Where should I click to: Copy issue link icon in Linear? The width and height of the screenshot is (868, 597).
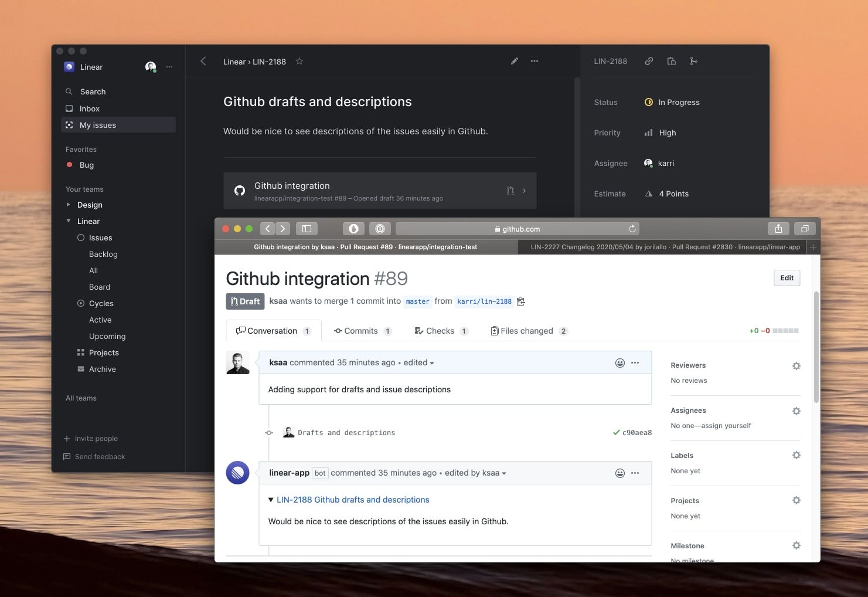click(649, 61)
